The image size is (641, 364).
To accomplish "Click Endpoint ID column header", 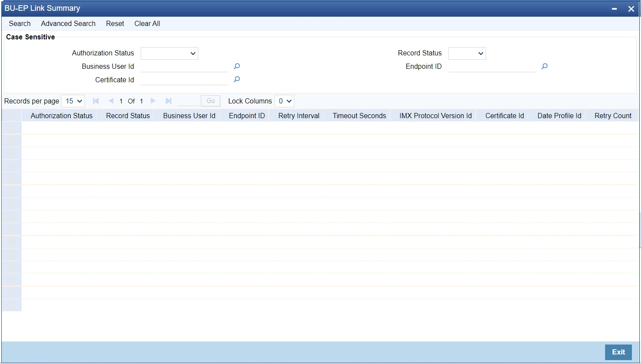I will coord(247,116).
